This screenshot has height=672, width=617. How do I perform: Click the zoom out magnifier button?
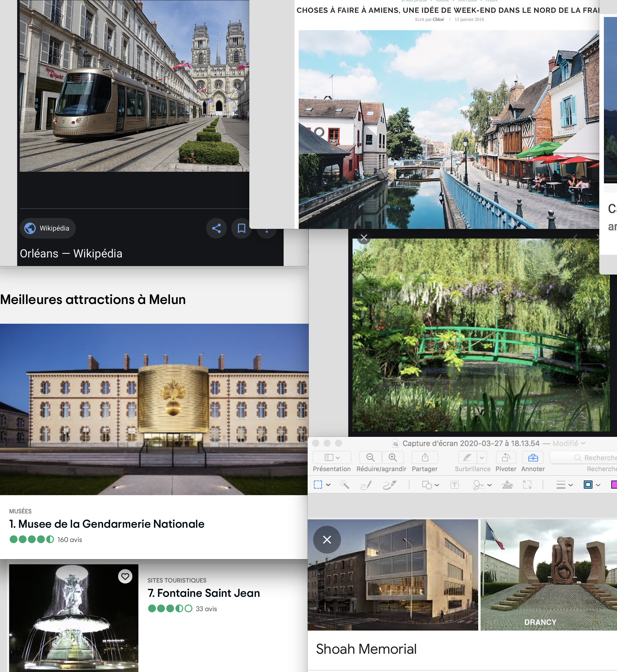point(370,457)
